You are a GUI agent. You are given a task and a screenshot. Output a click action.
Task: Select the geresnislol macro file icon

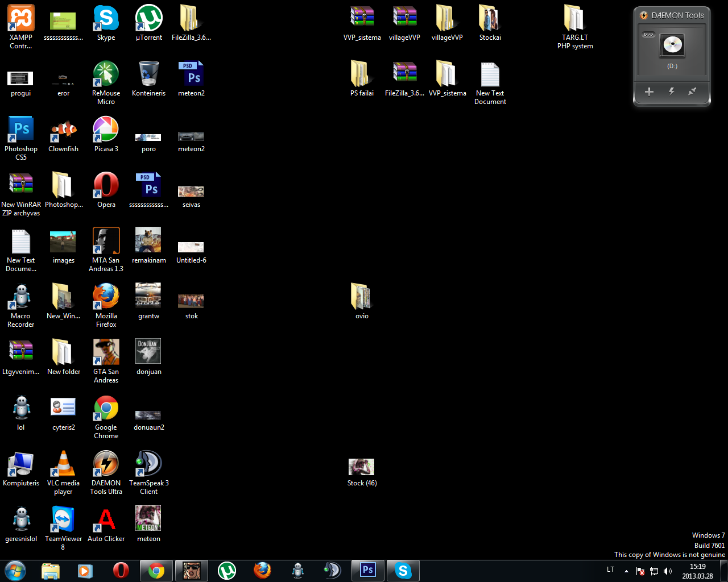point(21,524)
